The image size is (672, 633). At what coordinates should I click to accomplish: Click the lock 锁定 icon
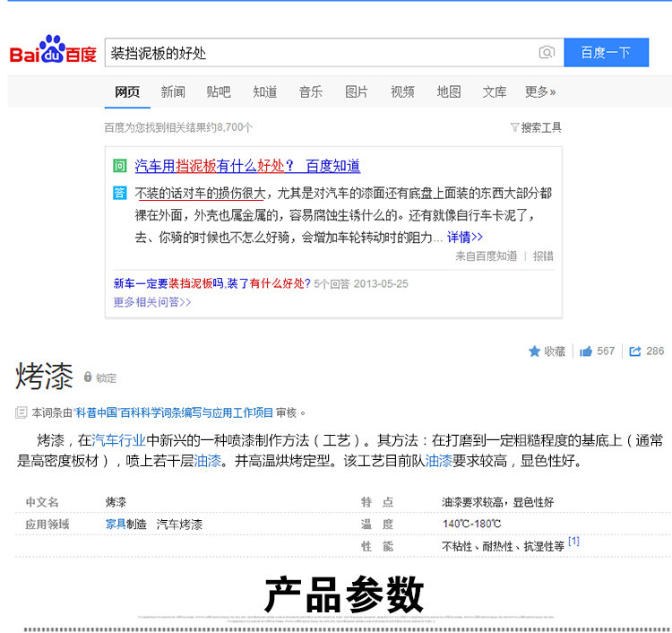88,377
